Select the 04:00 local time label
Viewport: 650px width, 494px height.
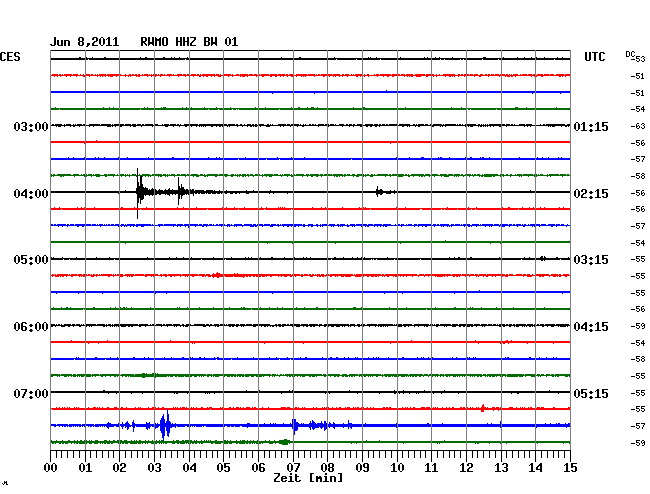(x=31, y=194)
